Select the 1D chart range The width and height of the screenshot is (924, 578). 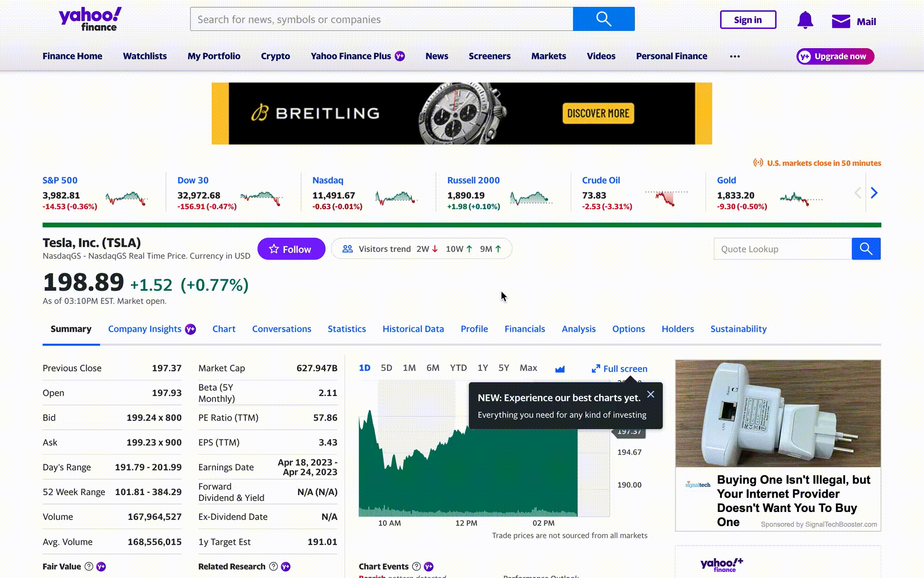(365, 368)
